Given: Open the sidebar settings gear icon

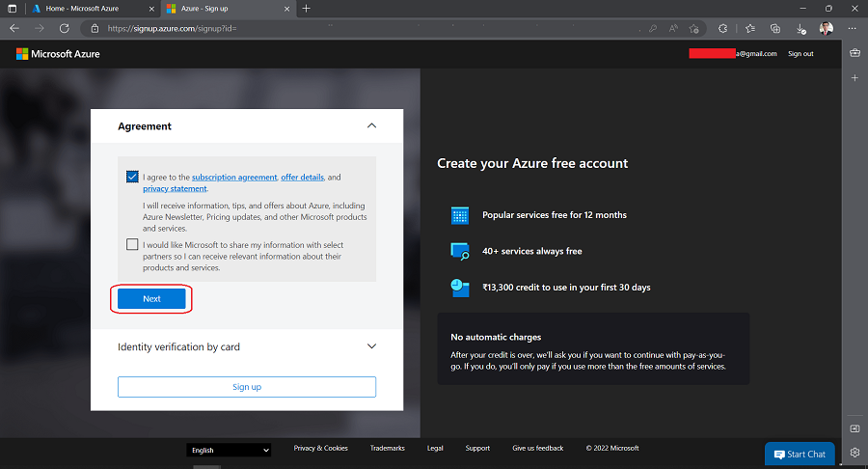Looking at the screenshot, I should (x=854, y=452).
